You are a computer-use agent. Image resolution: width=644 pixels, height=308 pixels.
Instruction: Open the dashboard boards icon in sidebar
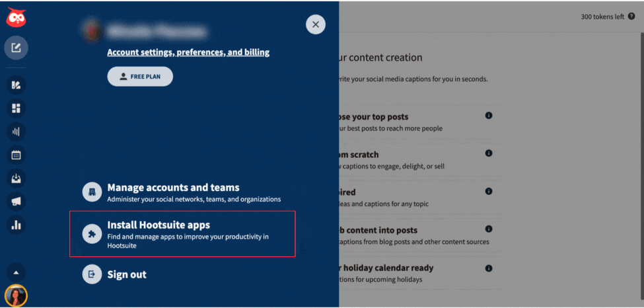[17, 108]
